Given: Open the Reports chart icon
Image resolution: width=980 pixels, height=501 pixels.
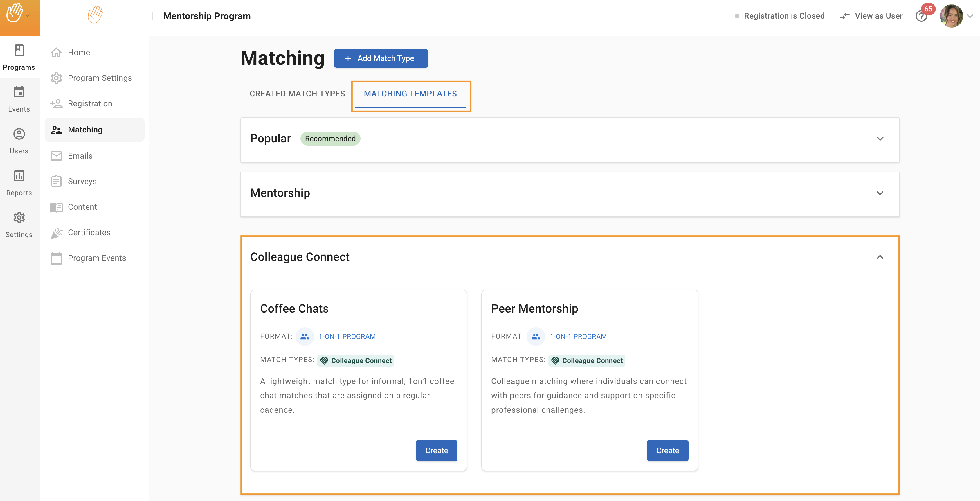Looking at the screenshot, I should click(x=19, y=176).
